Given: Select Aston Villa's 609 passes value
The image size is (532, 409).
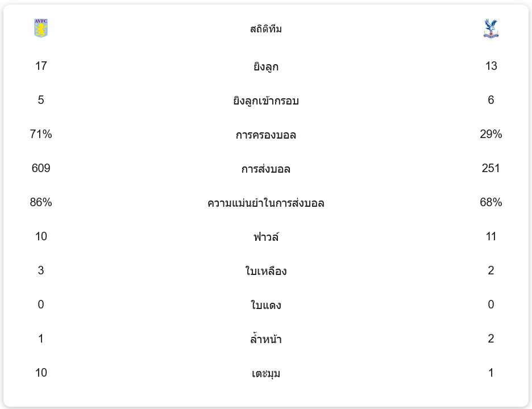Looking at the screenshot, I should (41, 168).
